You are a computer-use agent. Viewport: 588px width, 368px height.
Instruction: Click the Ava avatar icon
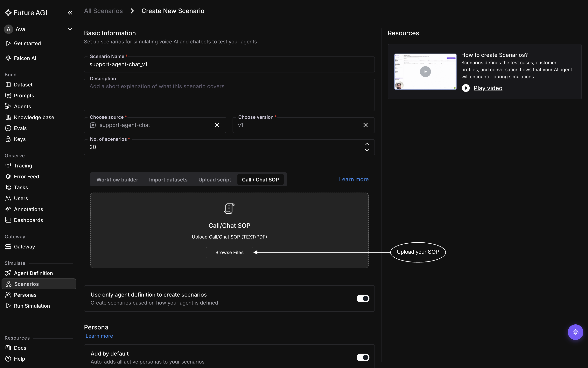[x=9, y=29]
